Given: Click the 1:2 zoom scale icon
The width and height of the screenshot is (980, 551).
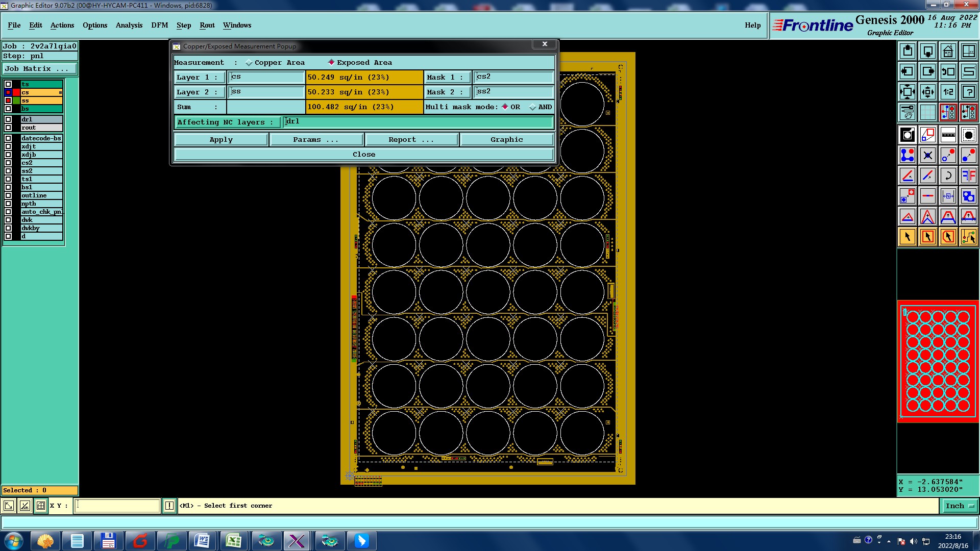Looking at the screenshot, I should [x=948, y=92].
